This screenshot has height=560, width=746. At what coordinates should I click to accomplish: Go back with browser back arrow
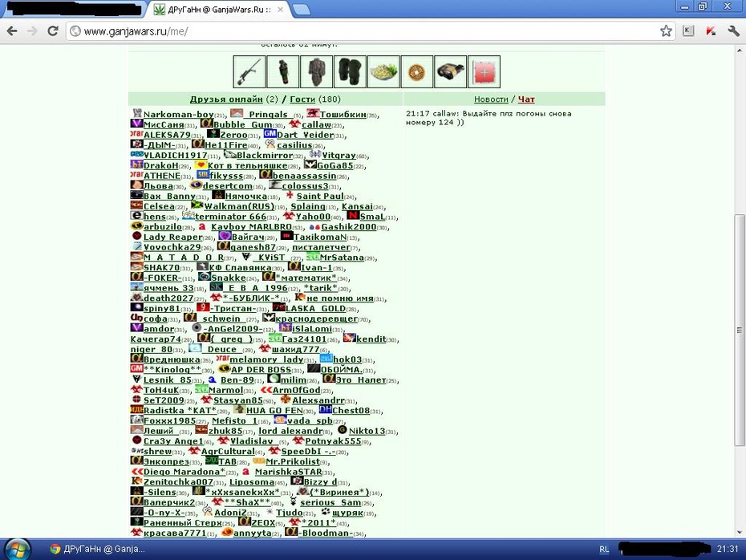(x=12, y=31)
